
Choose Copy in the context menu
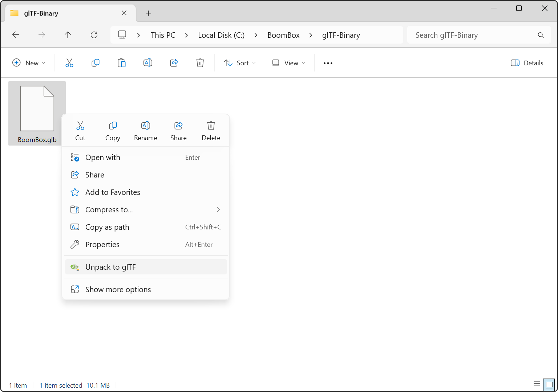[113, 131]
